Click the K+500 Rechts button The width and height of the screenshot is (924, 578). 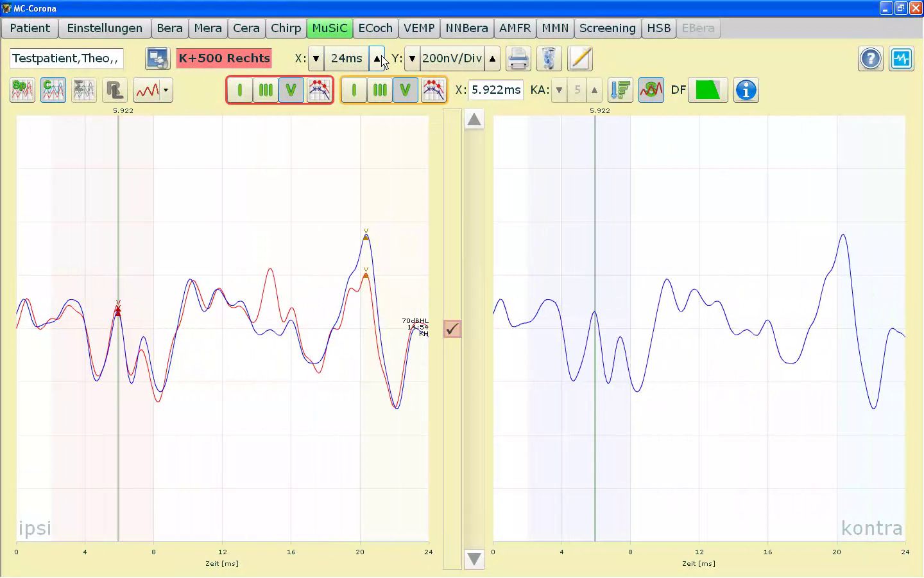tap(225, 58)
